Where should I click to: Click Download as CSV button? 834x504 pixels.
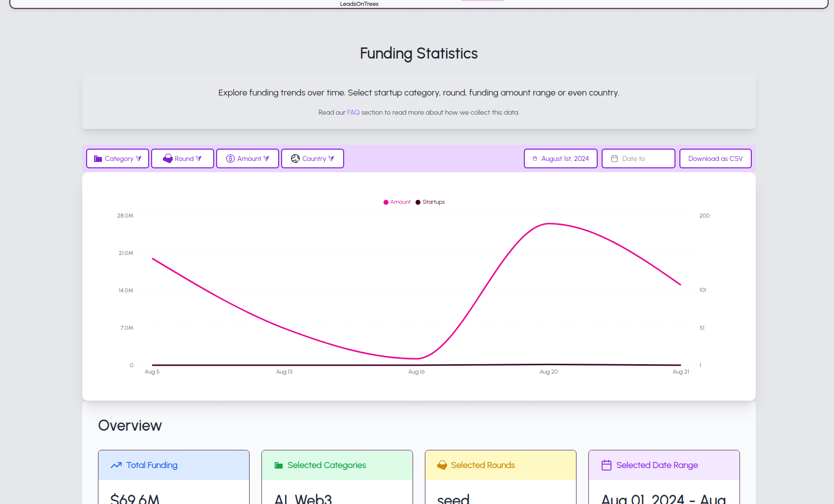715,158
